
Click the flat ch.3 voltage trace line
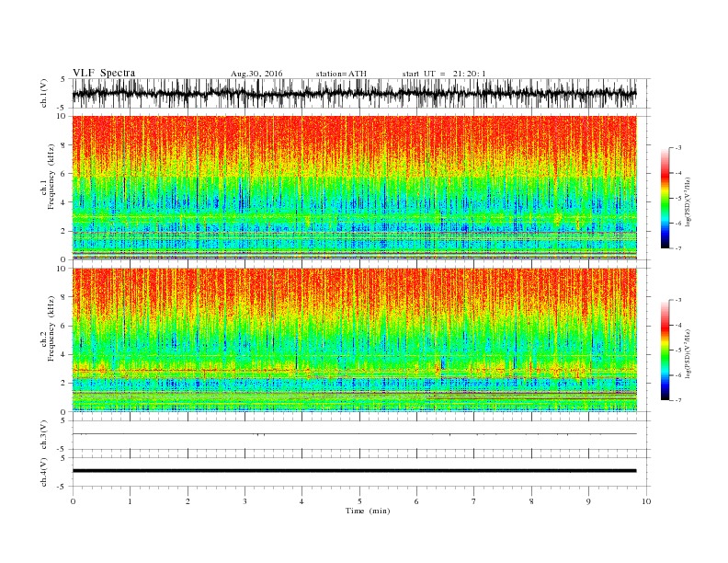click(x=354, y=434)
